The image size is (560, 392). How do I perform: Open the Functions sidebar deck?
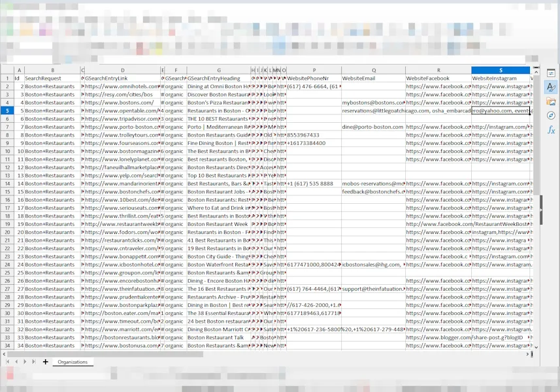point(551,130)
